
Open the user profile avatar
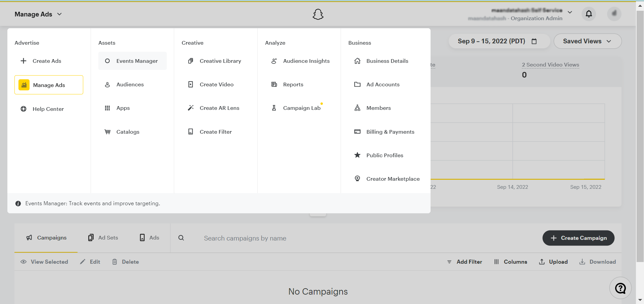point(614,14)
